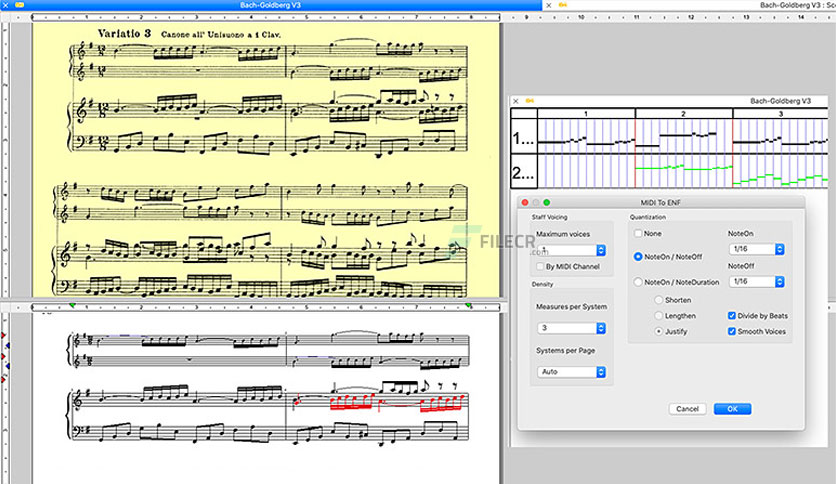Image resolution: width=836 pixels, height=484 pixels.
Task: Click measure 3 header in piano roll
Action: pos(781,114)
